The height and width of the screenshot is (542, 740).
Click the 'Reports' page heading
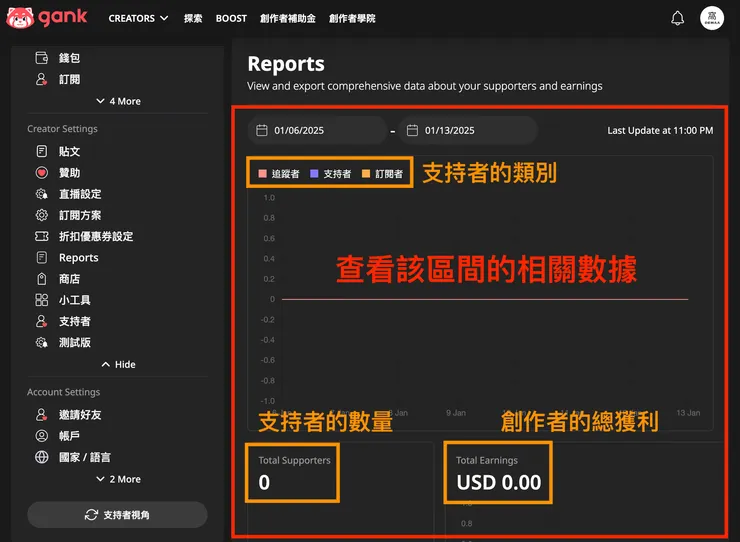(x=286, y=64)
